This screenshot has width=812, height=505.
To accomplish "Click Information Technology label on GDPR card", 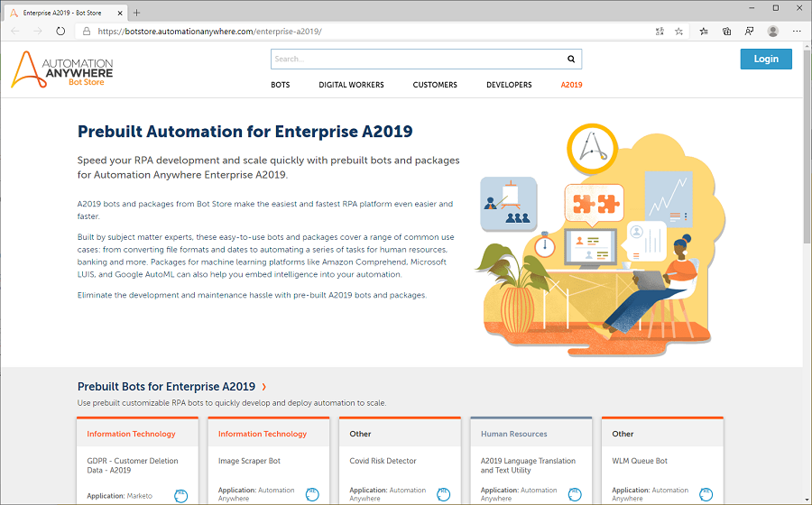I will pyautogui.click(x=131, y=434).
